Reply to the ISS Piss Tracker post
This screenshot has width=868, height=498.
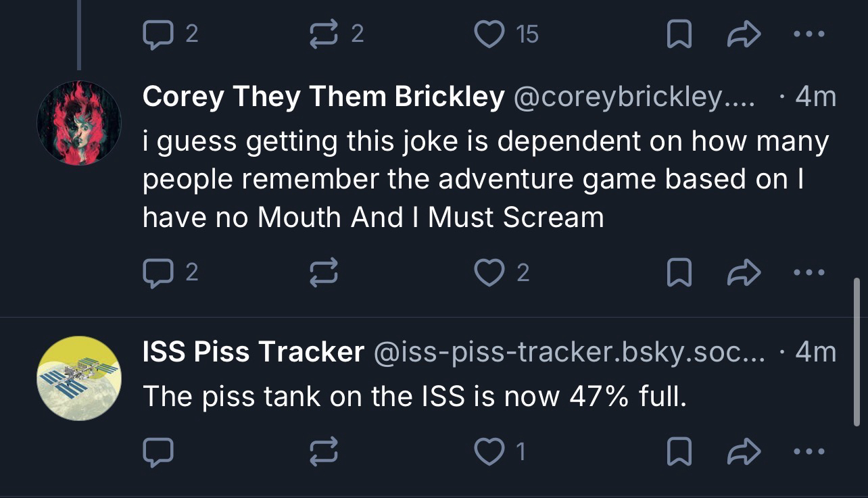click(158, 452)
